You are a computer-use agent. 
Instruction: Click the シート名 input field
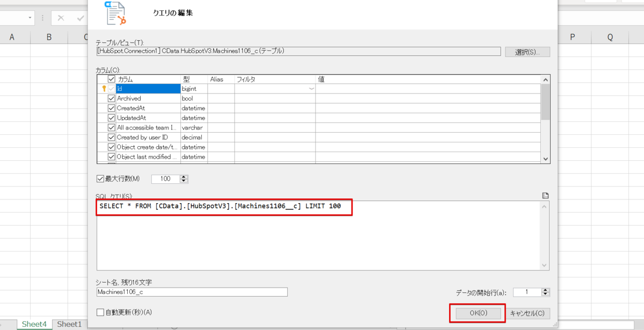click(192, 292)
